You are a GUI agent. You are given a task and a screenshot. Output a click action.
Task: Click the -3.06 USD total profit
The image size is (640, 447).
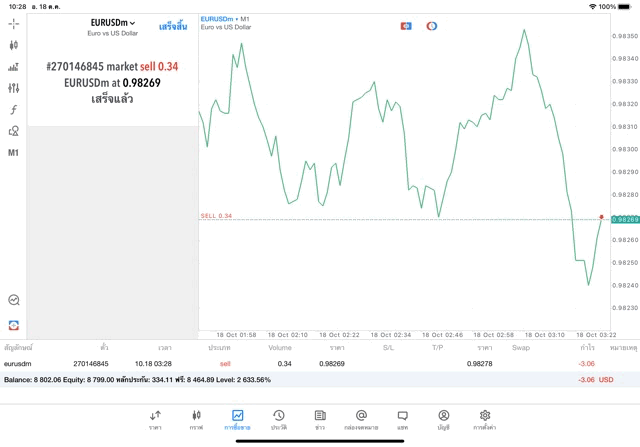pos(596,380)
